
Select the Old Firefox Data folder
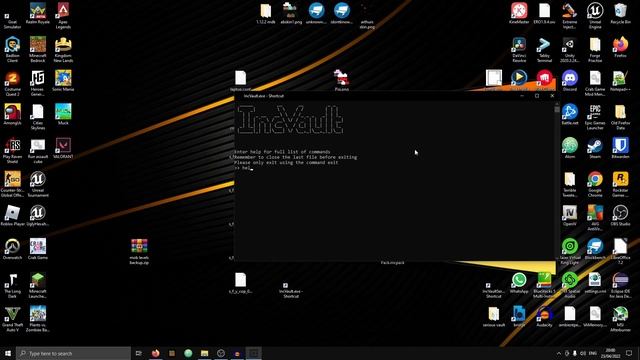(x=620, y=117)
